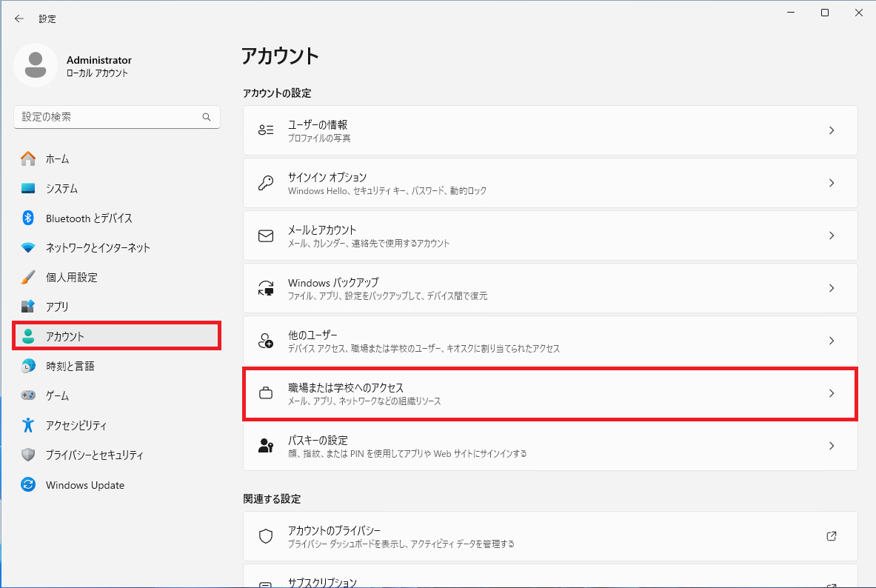876x588 pixels.
Task: Click chevron on メールとアカウント row
Action: pos(832,235)
